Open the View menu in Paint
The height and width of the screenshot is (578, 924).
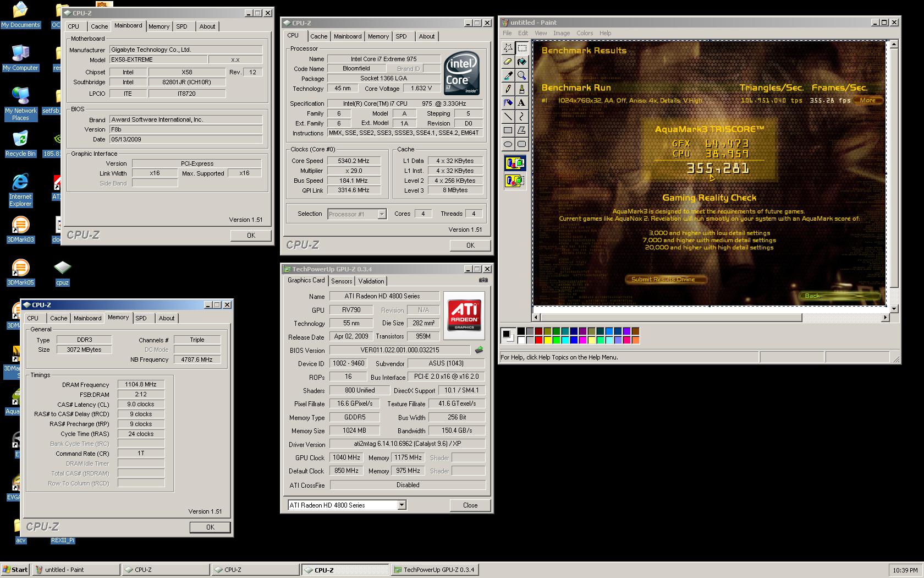pos(541,33)
